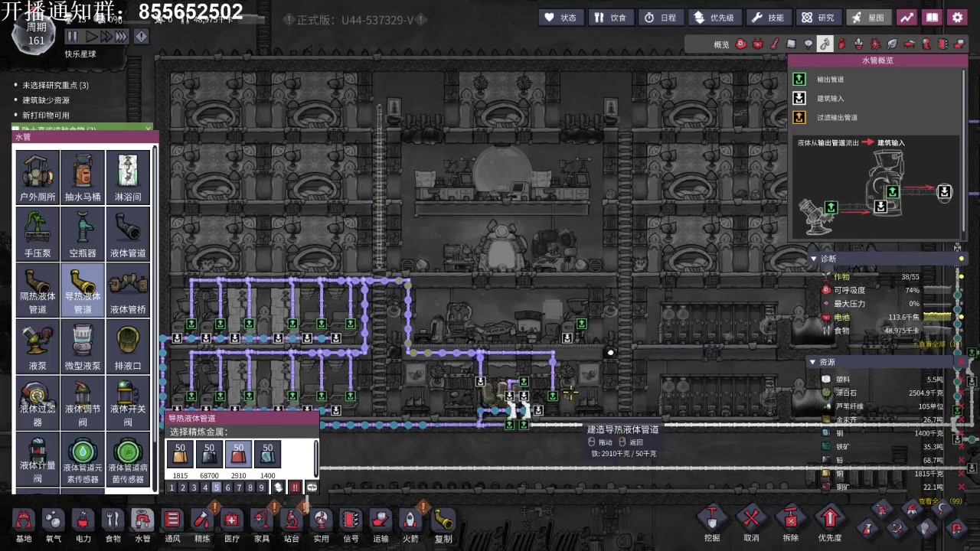Show the materials overlay icon
Image resolution: width=980 pixels, height=551 pixels.
pos(791,44)
